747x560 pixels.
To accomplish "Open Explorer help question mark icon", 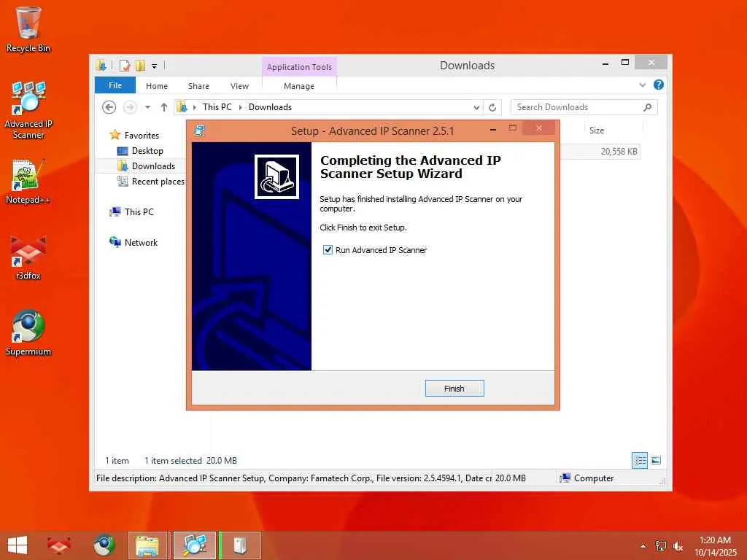I will pyautogui.click(x=659, y=85).
